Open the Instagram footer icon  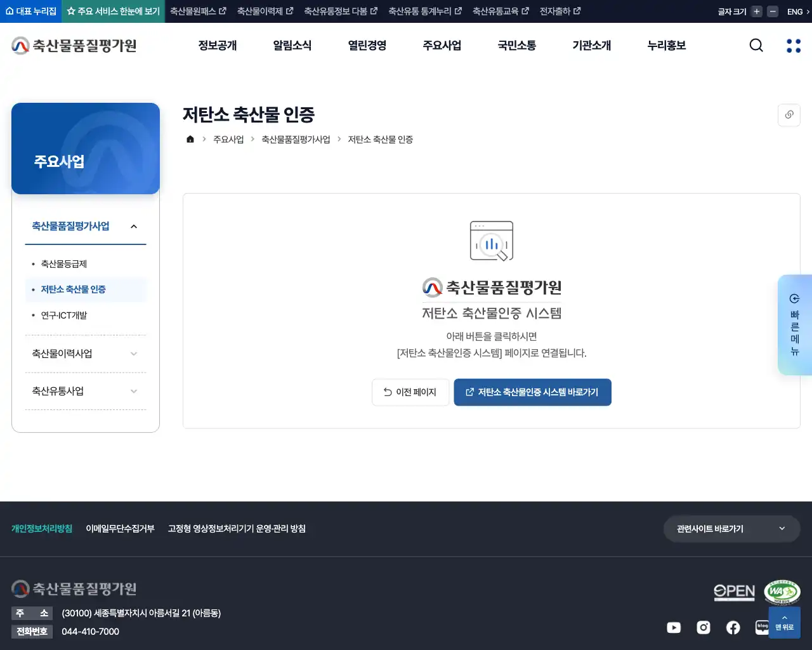tap(704, 627)
